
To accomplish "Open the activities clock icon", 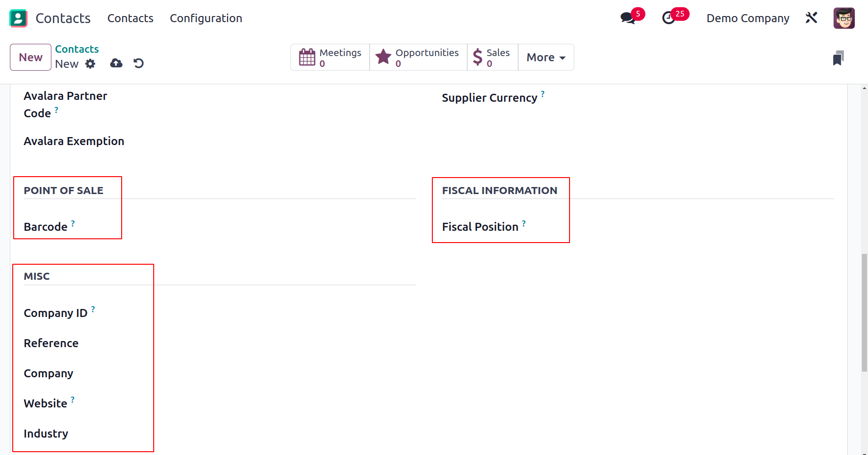I will pos(669,18).
